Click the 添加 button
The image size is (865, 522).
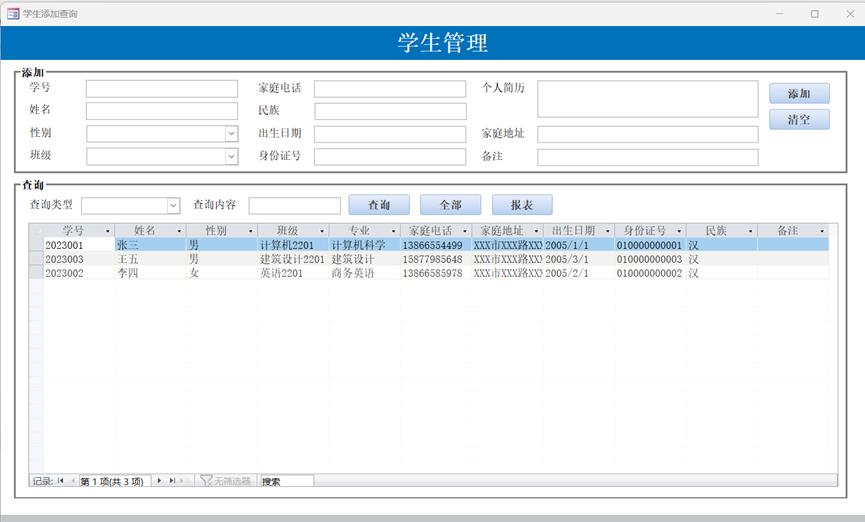click(799, 93)
